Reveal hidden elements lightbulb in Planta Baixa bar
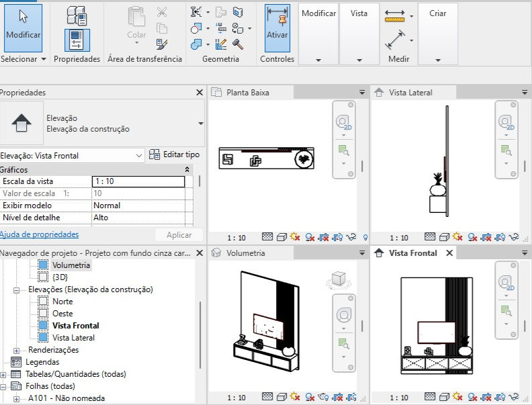 pyautogui.click(x=365, y=238)
